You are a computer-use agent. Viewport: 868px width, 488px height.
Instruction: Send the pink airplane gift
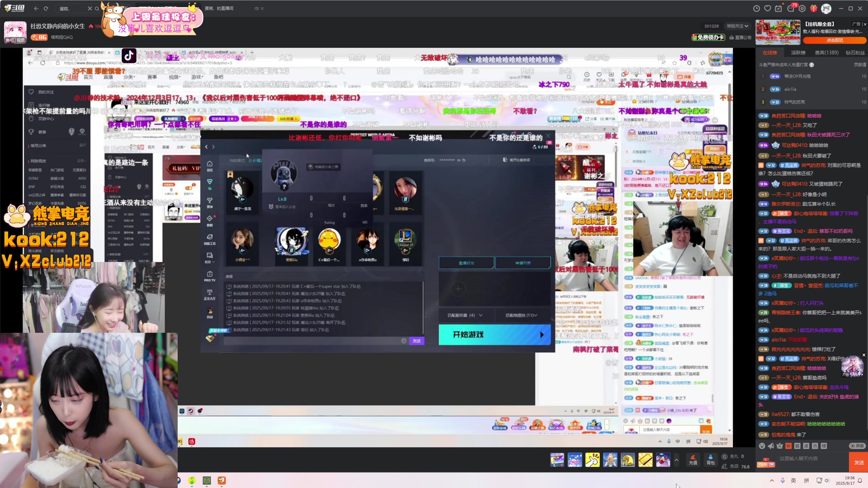pos(575,460)
